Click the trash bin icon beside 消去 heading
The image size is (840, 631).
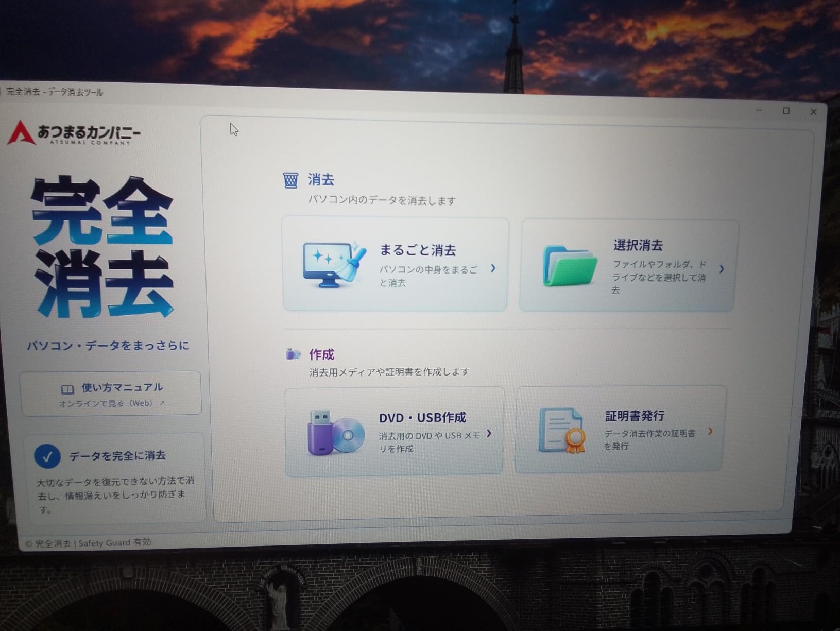coord(290,180)
